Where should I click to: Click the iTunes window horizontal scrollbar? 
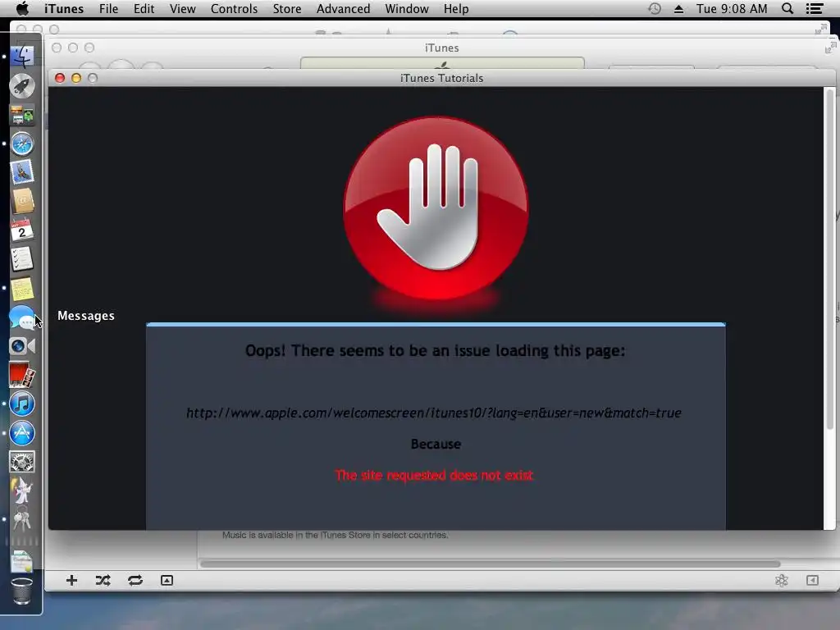[491, 564]
